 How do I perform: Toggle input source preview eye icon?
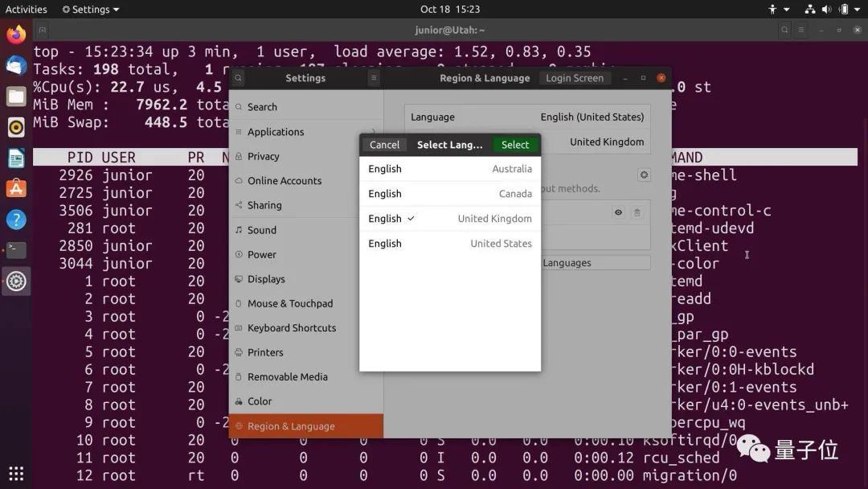click(x=618, y=213)
